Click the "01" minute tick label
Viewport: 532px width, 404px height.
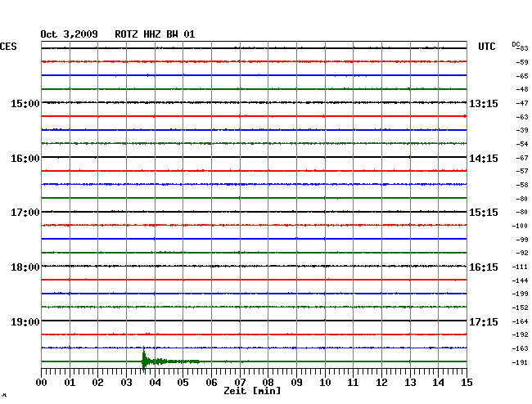pos(70,383)
